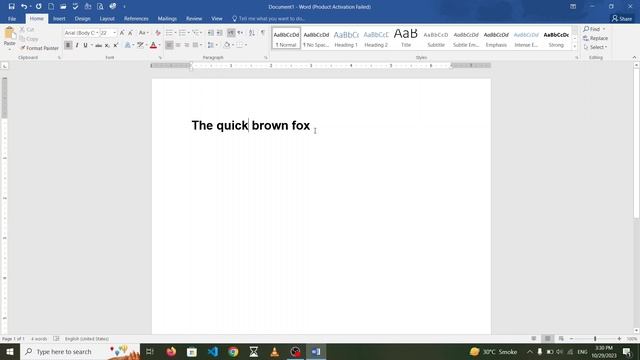Viewport: 640px width, 360px height.
Task: Open the Windows Start menu
Action: pos(10,351)
